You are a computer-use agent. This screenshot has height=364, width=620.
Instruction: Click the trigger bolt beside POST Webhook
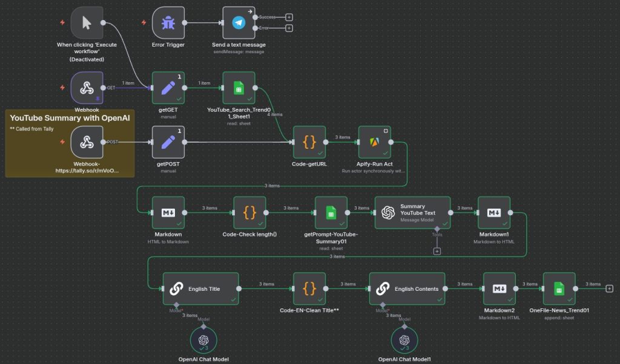(x=62, y=142)
